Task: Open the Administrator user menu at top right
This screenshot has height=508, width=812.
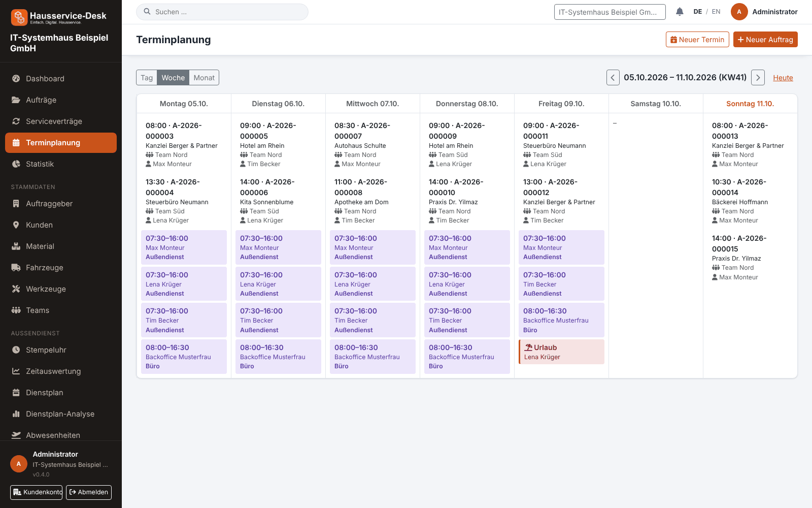Action: [764, 12]
